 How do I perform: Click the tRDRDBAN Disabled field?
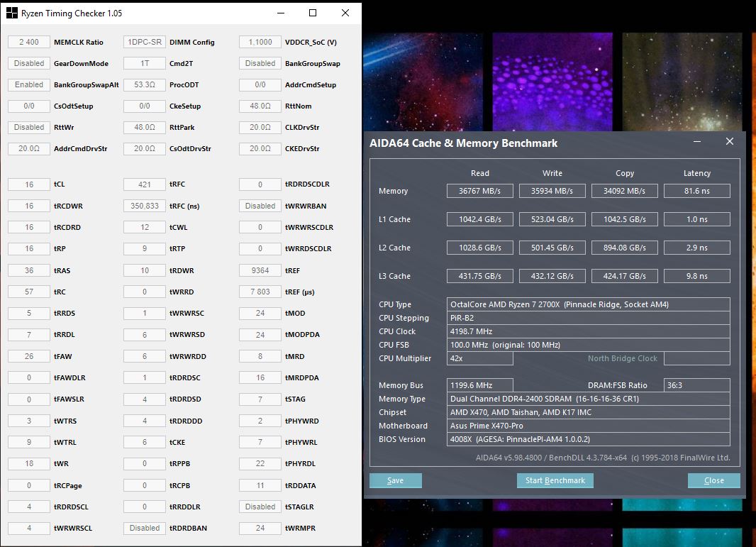(x=145, y=528)
